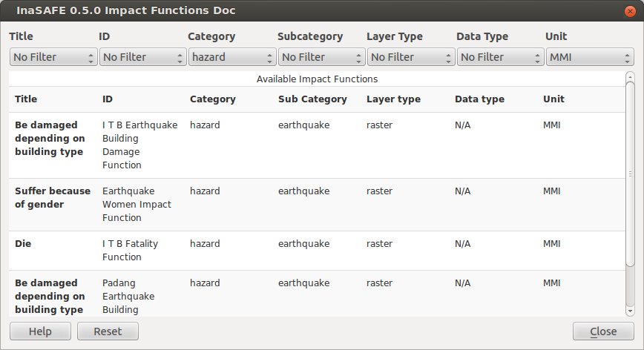Click 'hazard' in the Die row
The image size is (644, 350).
[x=205, y=243]
